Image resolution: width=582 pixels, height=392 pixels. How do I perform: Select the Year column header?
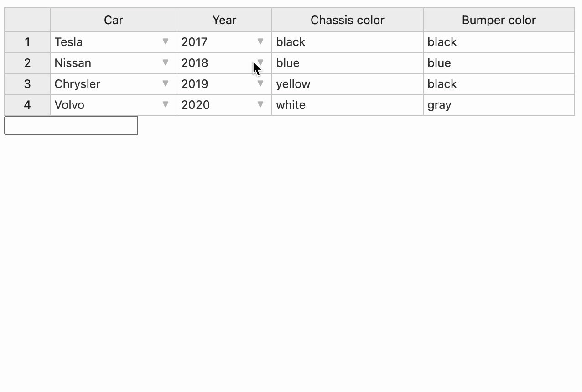[x=224, y=20]
